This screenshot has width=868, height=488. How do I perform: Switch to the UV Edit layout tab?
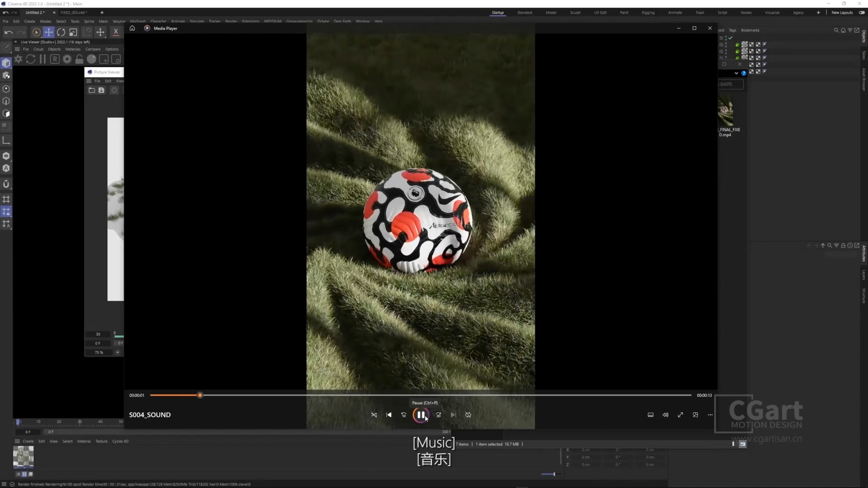(600, 13)
